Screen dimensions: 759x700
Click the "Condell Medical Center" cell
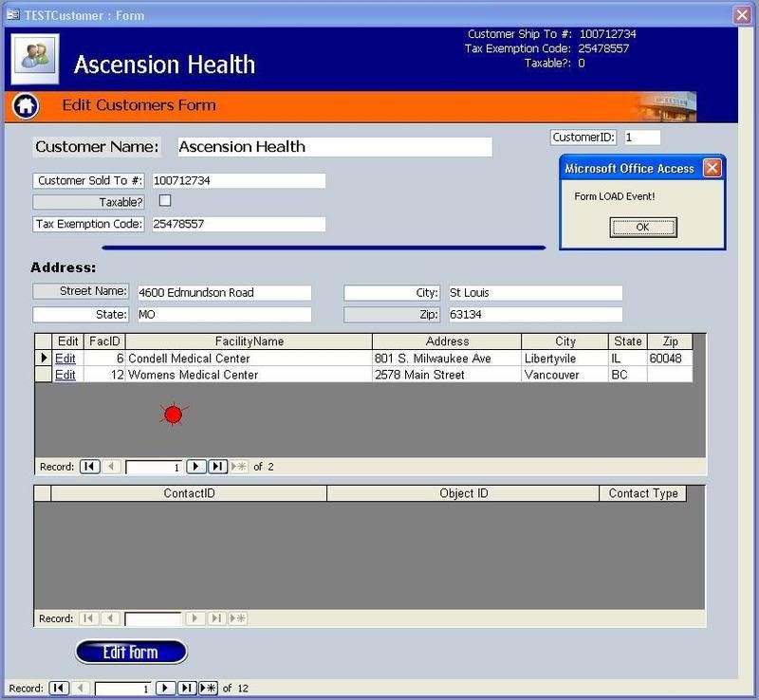tap(249, 359)
